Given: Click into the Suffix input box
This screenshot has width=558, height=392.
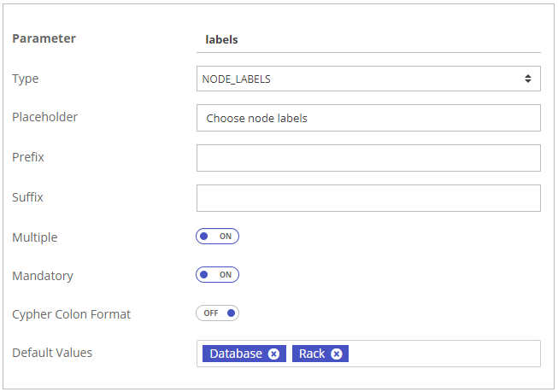Looking at the screenshot, I should click(x=367, y=197).
